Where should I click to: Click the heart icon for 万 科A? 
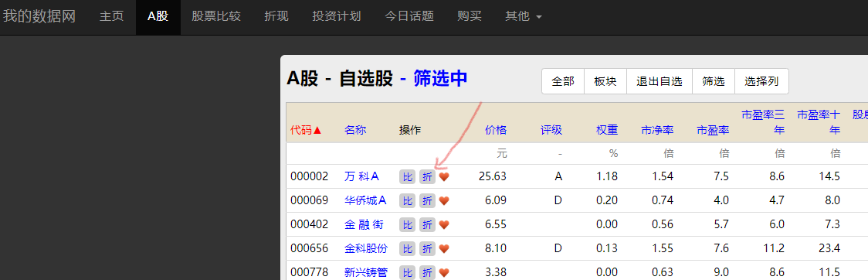(x=444, y=177)
